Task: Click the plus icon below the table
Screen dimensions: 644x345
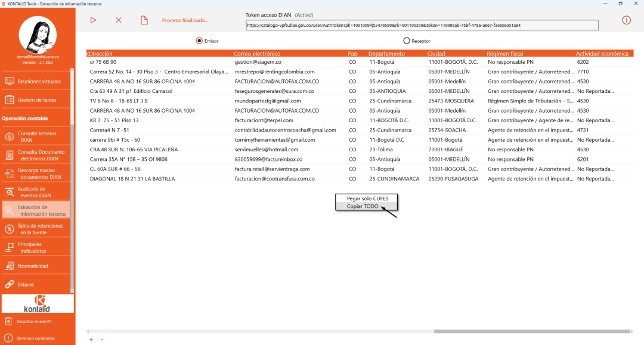Action: tap(91, 340)
